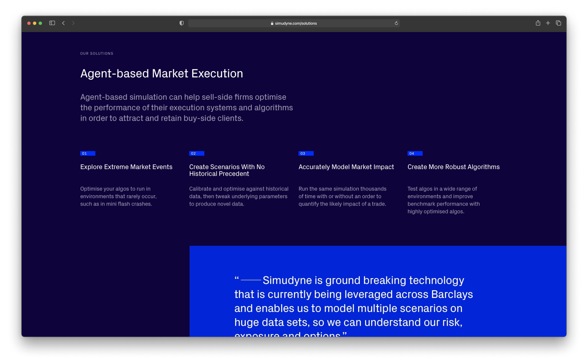This screenshot has width=588, height=364.
Task: Toggle the Safari sidebar
Action: [52, 23]
